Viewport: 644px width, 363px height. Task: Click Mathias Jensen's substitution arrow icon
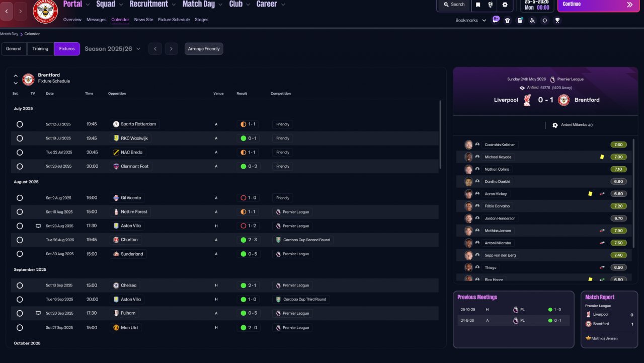pyautogui.click(x=602, y=231)
